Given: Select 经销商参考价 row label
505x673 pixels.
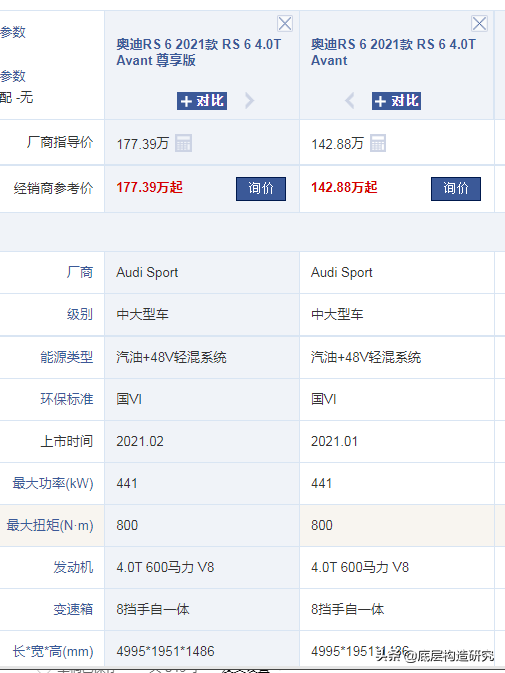Looking at the screenshot, I should click(53, 188).
